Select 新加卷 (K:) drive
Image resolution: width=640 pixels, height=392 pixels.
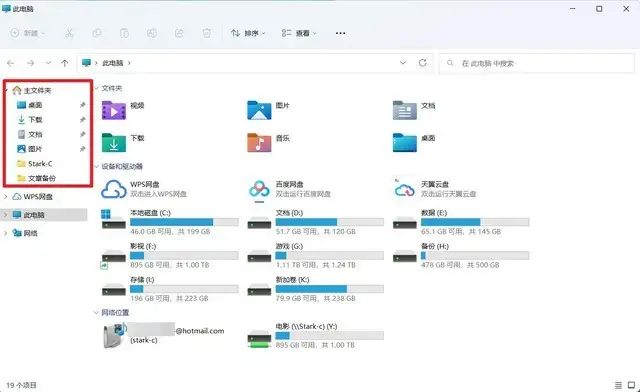(316, 289)
